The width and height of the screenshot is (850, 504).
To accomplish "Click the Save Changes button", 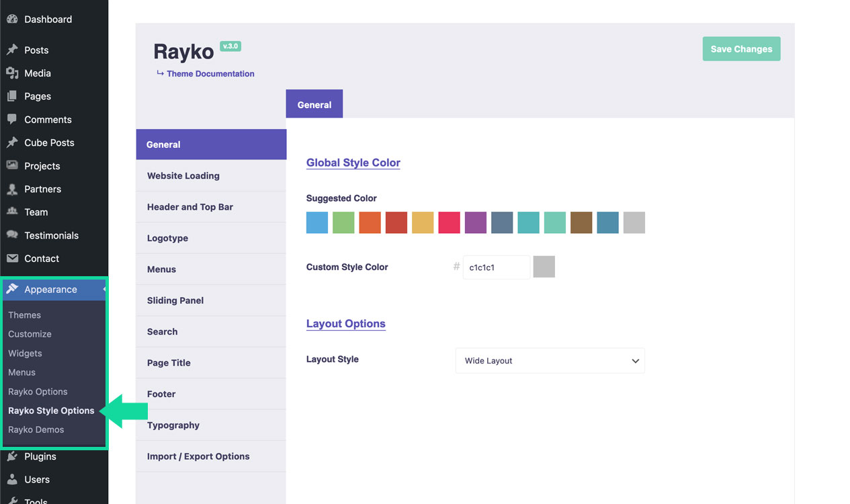I will (741, 49).
